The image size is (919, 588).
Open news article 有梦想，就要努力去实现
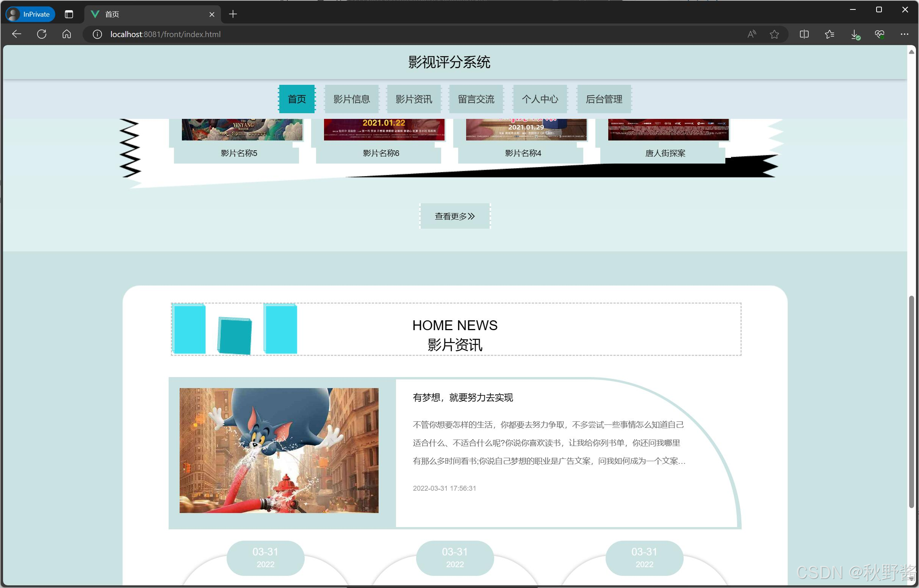pyautogui.click(x=462, y=398)
